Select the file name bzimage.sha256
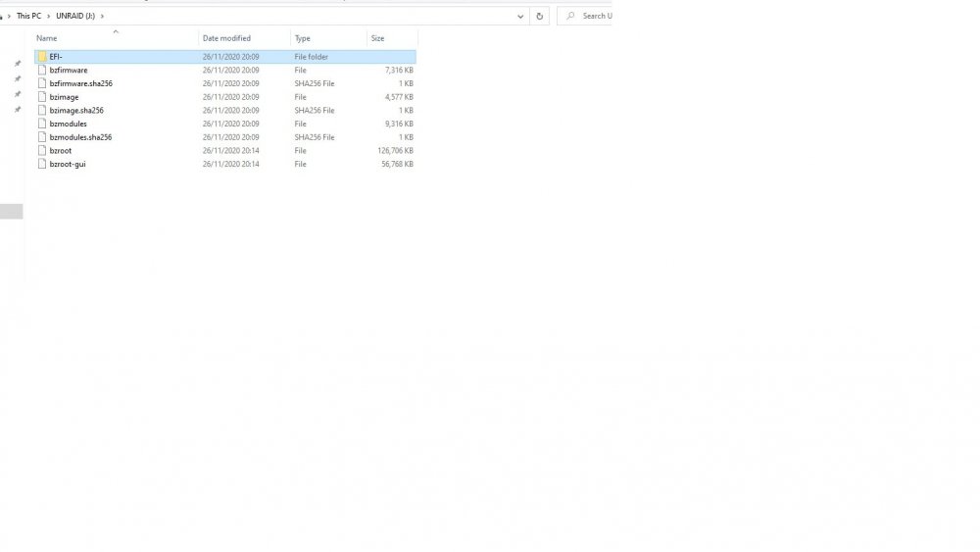 pyautogui.click(x=76, y=110)
